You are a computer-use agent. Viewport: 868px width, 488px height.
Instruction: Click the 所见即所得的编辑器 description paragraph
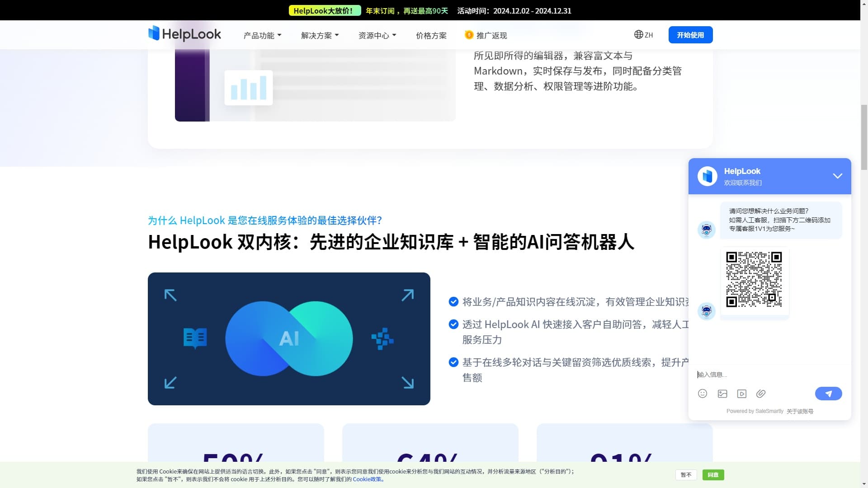(578, 71)
